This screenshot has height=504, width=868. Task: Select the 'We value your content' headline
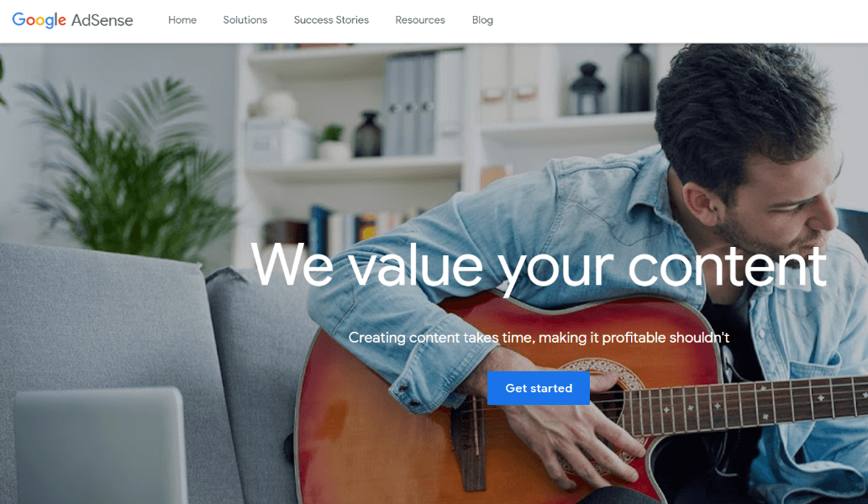pos(538,266)
